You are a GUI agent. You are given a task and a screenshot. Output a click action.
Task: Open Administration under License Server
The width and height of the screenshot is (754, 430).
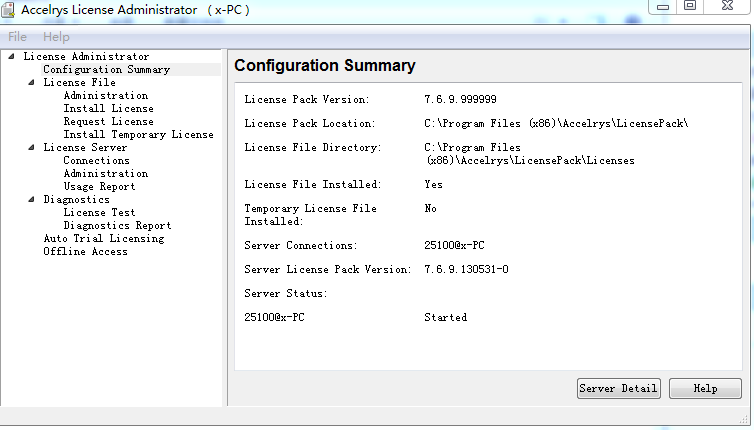(105, 174)
